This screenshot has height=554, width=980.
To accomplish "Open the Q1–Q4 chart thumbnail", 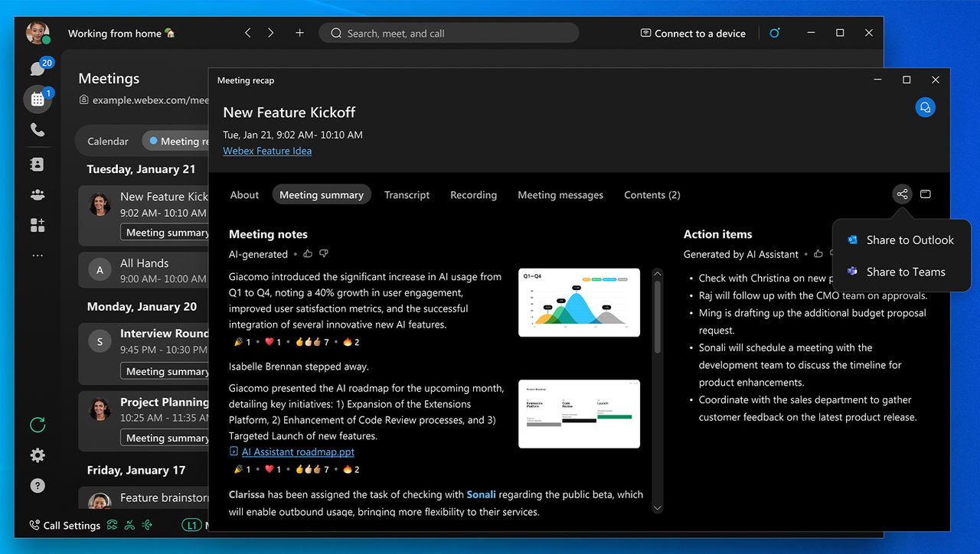I will point(579,302).
